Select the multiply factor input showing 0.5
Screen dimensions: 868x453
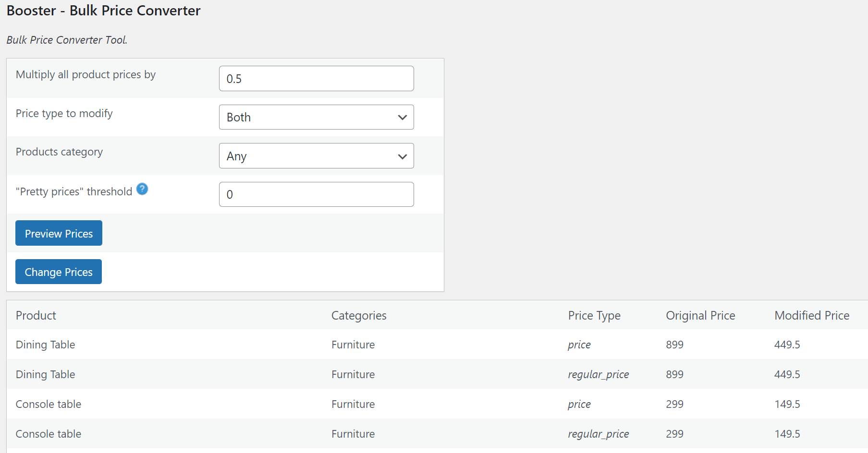(x=316, y=78)
